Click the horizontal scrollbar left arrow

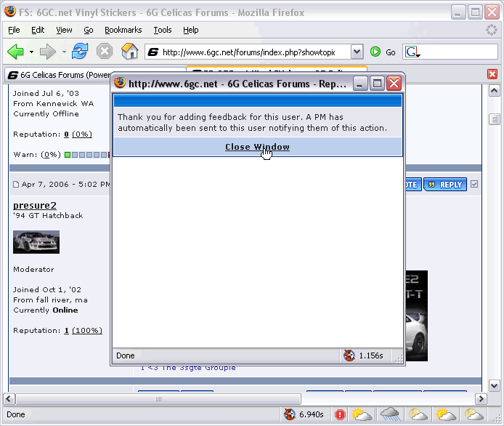pyautogui.click(x=9, y=399)
